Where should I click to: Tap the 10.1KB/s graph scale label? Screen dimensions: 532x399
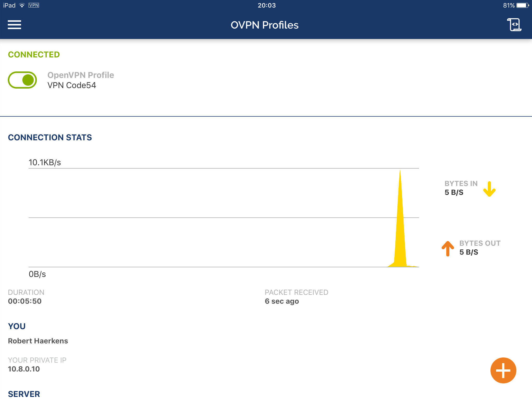click(45, 162)
